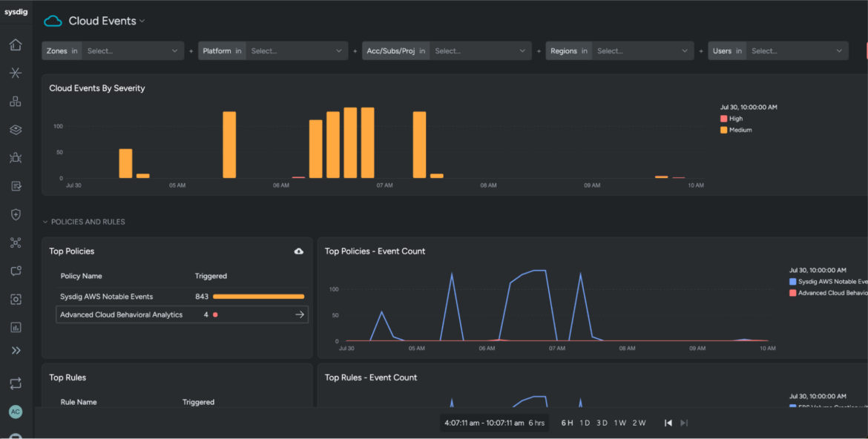
Task: Select the 1D time range
Action: click(585, 423)
